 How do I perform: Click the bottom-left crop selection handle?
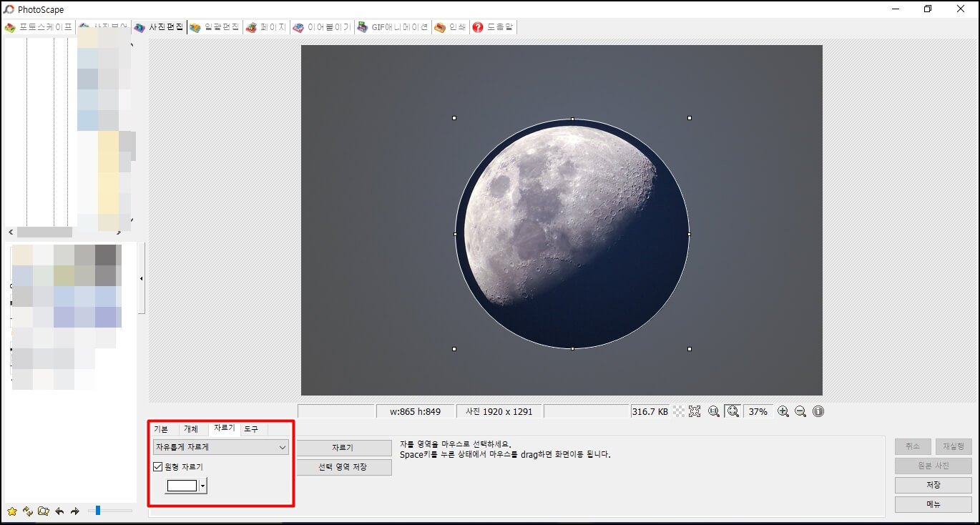pos(454,349)
